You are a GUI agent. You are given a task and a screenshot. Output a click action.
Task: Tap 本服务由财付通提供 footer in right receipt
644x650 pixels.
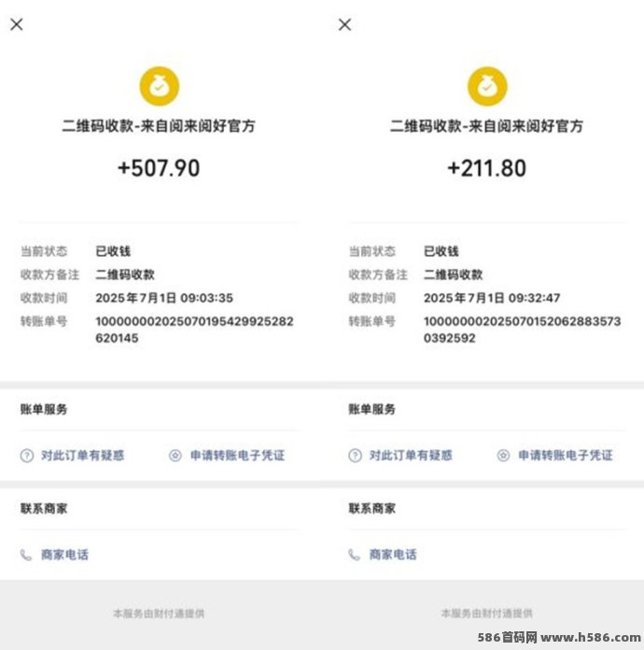pyautogui.click(x=487, y=614)
